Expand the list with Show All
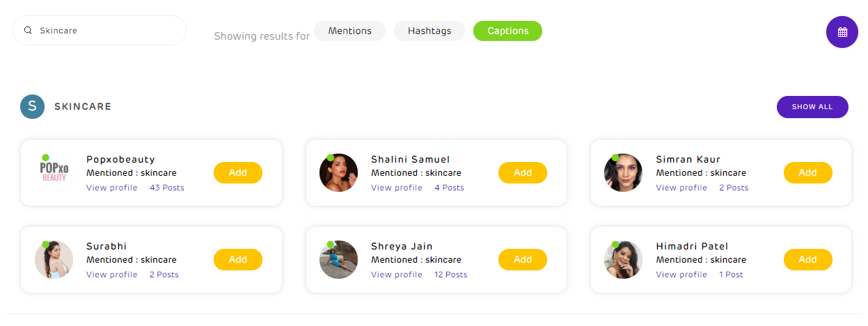The height and width of the screenshot is (326, 868). tap(812, 107)
